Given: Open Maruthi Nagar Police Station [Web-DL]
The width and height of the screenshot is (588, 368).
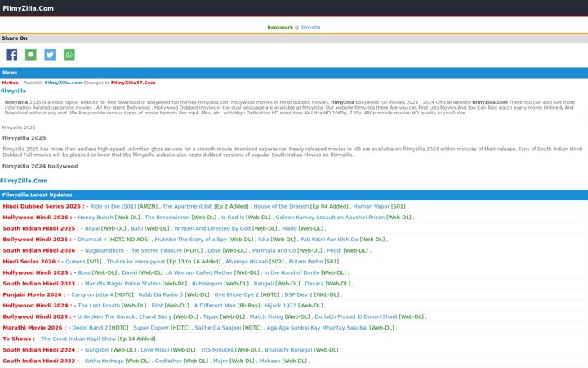Looking at the screenshot, I should tap(136, 284).
